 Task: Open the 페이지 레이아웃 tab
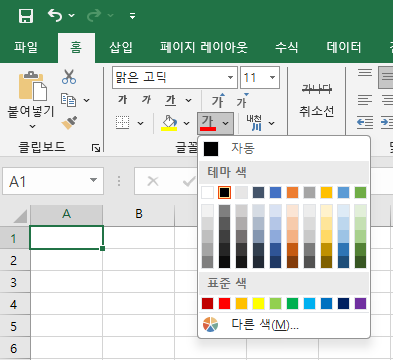pos(204,47)
